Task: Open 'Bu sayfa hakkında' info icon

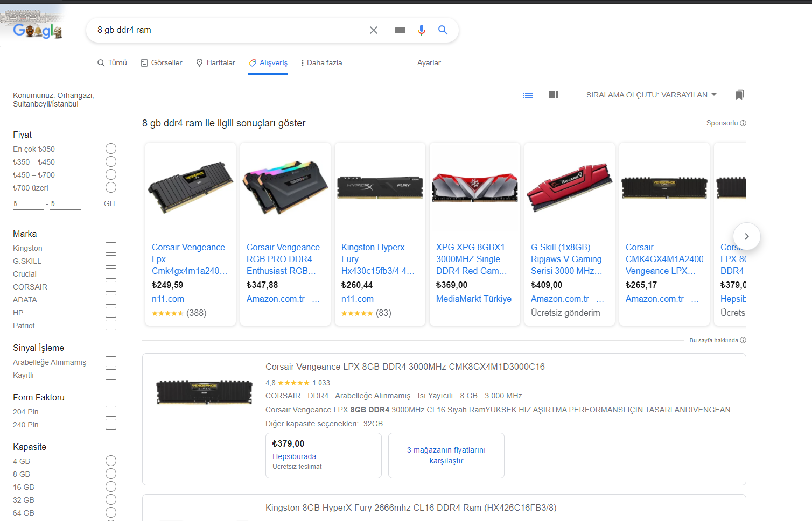Action: click(x=743, y=340)
